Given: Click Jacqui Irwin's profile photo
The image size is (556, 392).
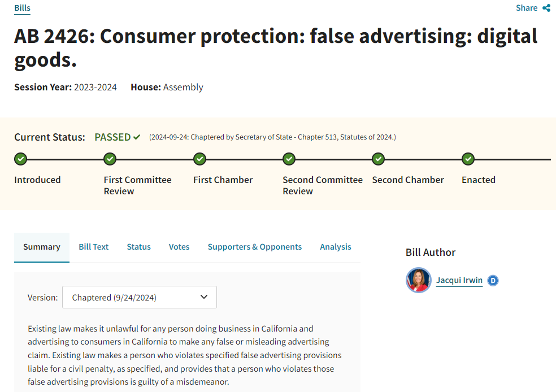Looking at the screenshot, I should [x=419, y=280].
